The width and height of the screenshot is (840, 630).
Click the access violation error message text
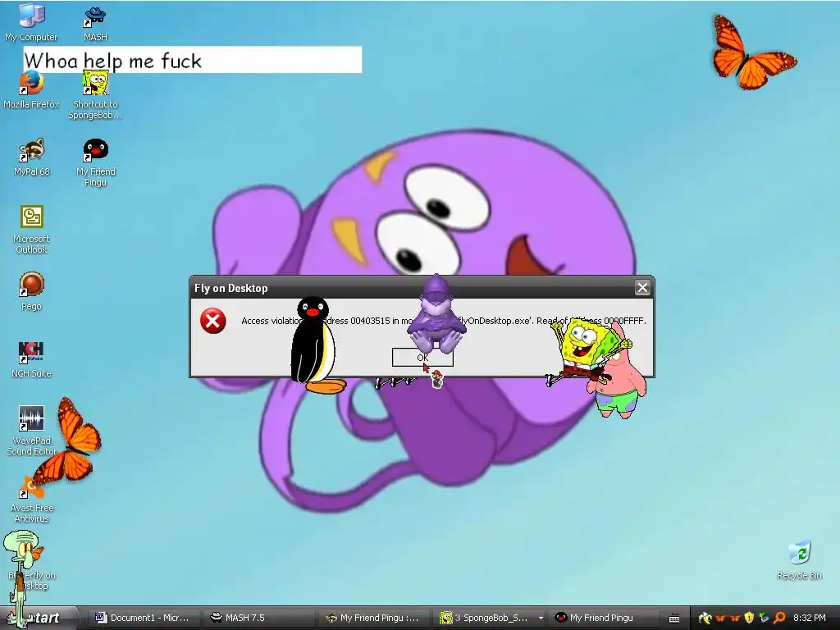click(x=444, y=321)
